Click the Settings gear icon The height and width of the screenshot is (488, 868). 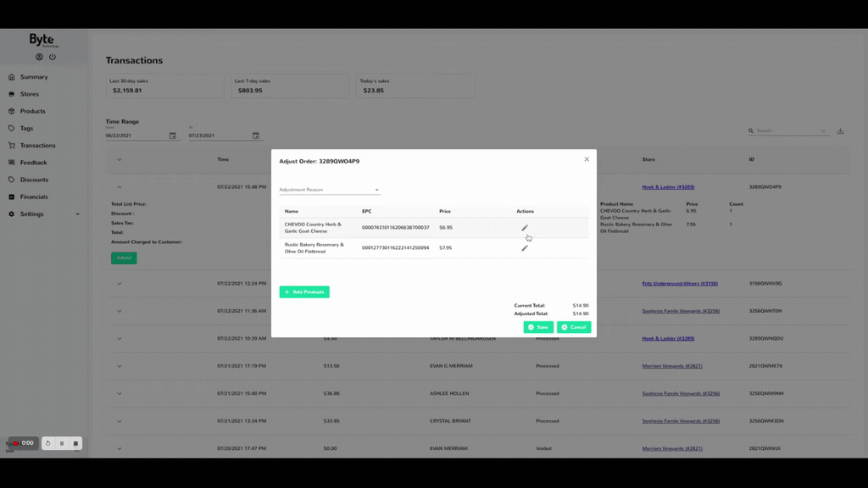coord(12,214)
